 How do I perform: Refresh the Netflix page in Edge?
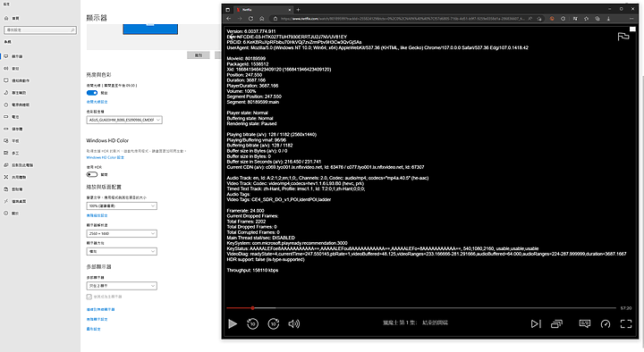click(x=251, y=19)
